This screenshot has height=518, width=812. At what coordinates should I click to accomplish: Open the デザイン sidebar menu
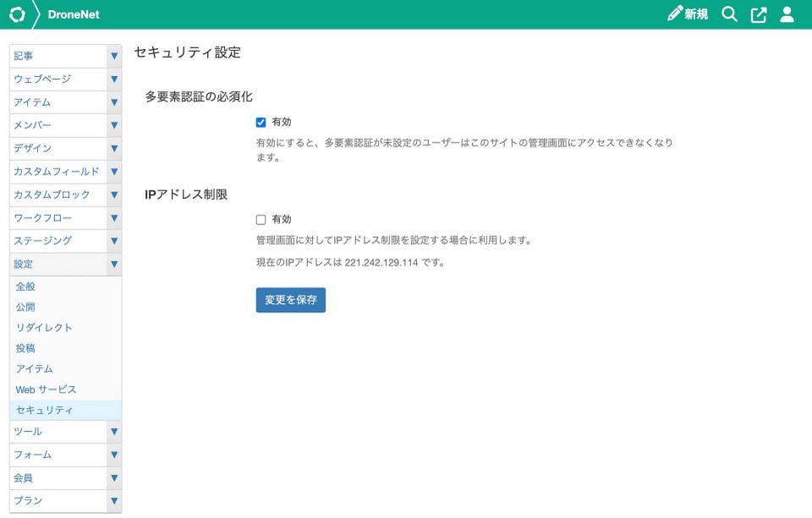coord(58,149)
